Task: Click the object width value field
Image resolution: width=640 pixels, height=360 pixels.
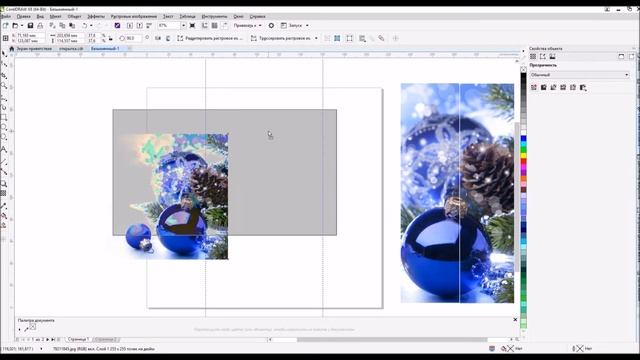Action: (70, 36)
